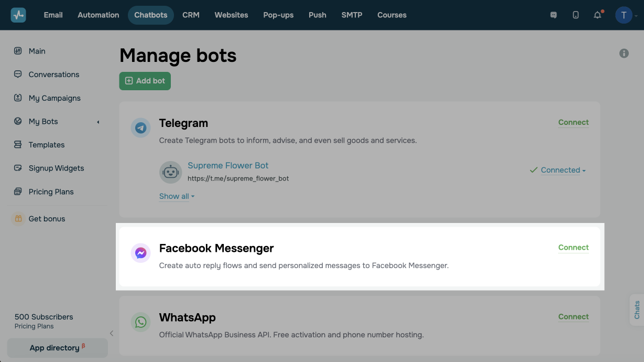The height and width of the screenshot is (362, 644).
Task: Open the mobile device icon in header
Action: [x=575, y=15]
